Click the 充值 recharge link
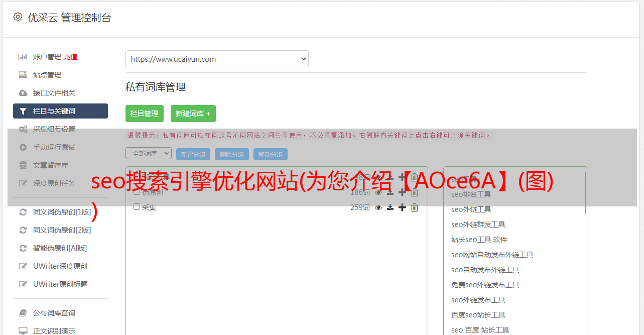The height and width of the screenshot is (335, 644). (70, 57)
